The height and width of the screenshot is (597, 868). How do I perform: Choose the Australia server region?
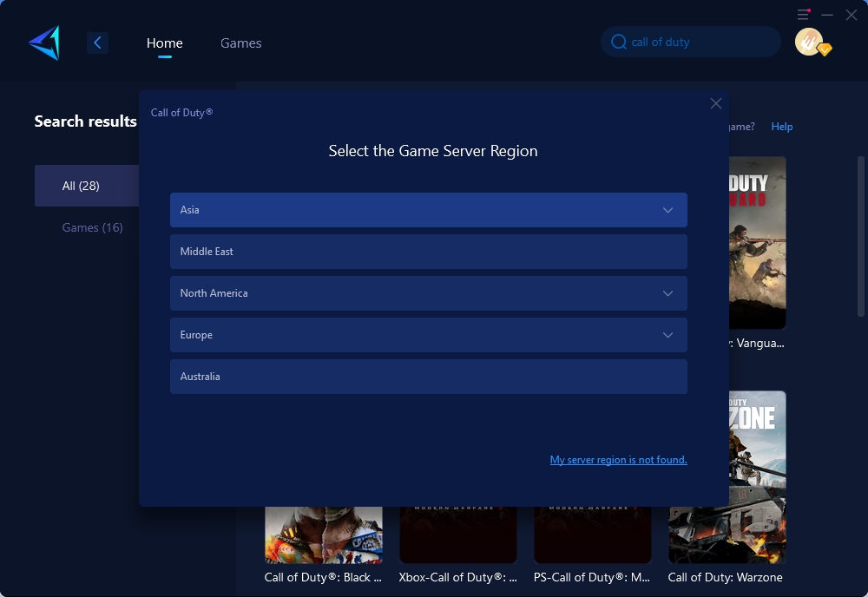[429, 377]
